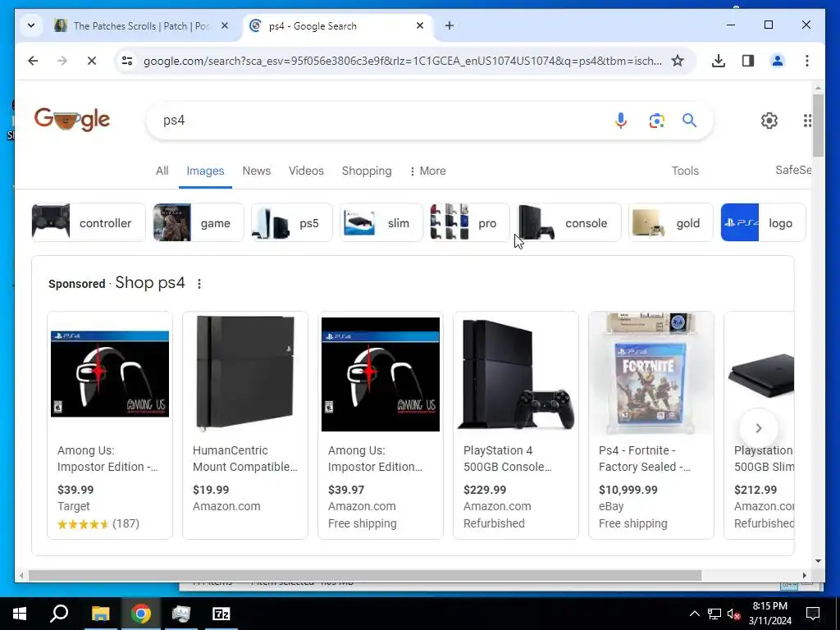The image size is (840, 630).
Task: Filter images by controller chip
Action: (89, 222)
